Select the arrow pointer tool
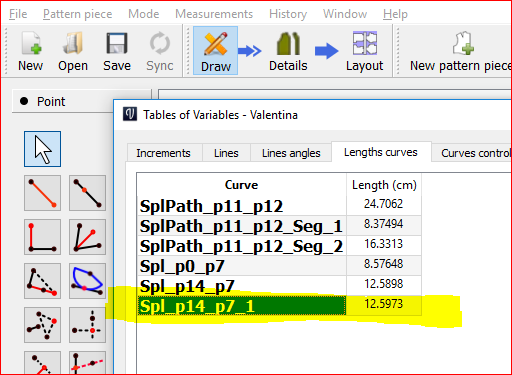Image resolution: width=512 pixels, height=375 pixels. (x=42, y=149)
